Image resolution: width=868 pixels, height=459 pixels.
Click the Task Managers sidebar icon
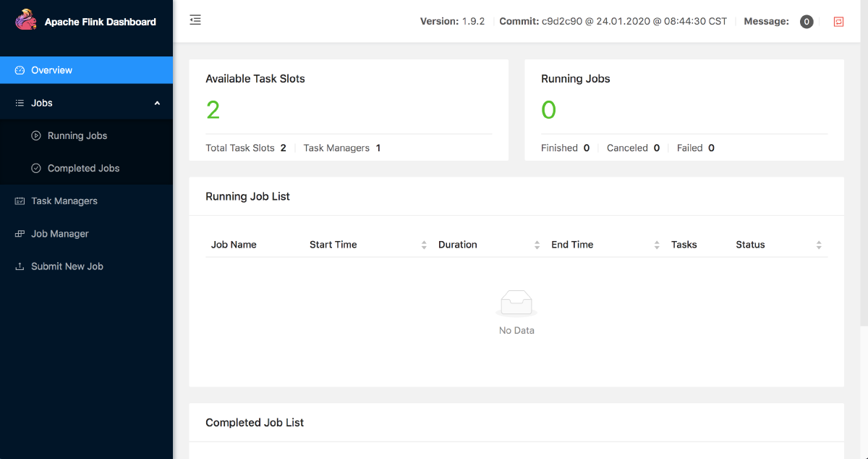pyautogui.click(x=20, y=201)
